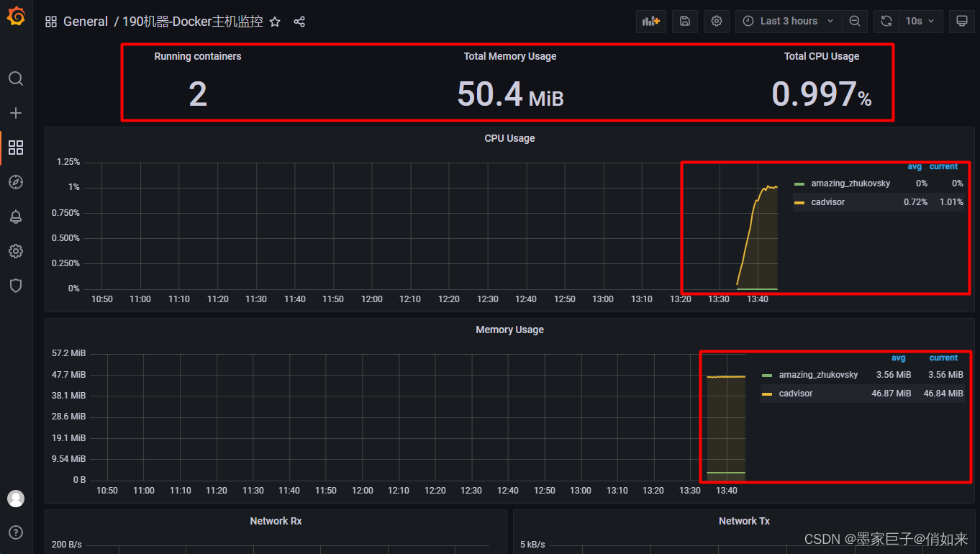Screen dimensions: 980x554
Task: Toggle amazing_zhukovsky series in Memory Usage legend
Action: pyautogui.click(x=818, y=375)
